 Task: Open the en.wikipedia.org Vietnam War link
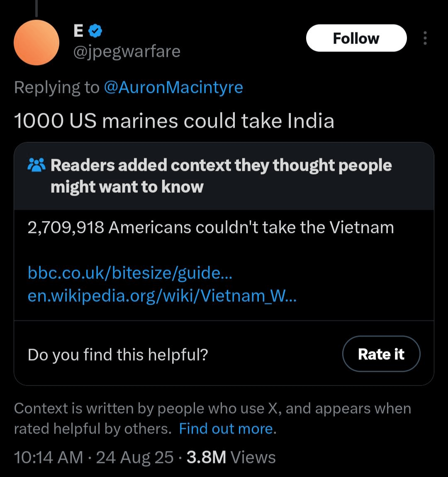162,296
